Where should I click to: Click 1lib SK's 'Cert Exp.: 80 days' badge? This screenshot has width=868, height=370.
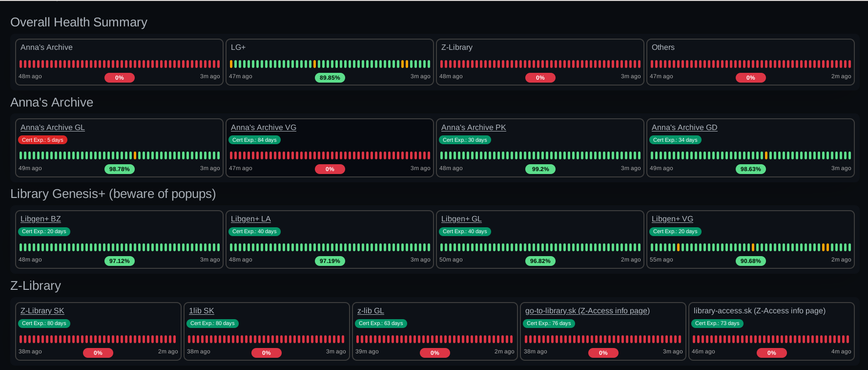(x=212, y=324)
